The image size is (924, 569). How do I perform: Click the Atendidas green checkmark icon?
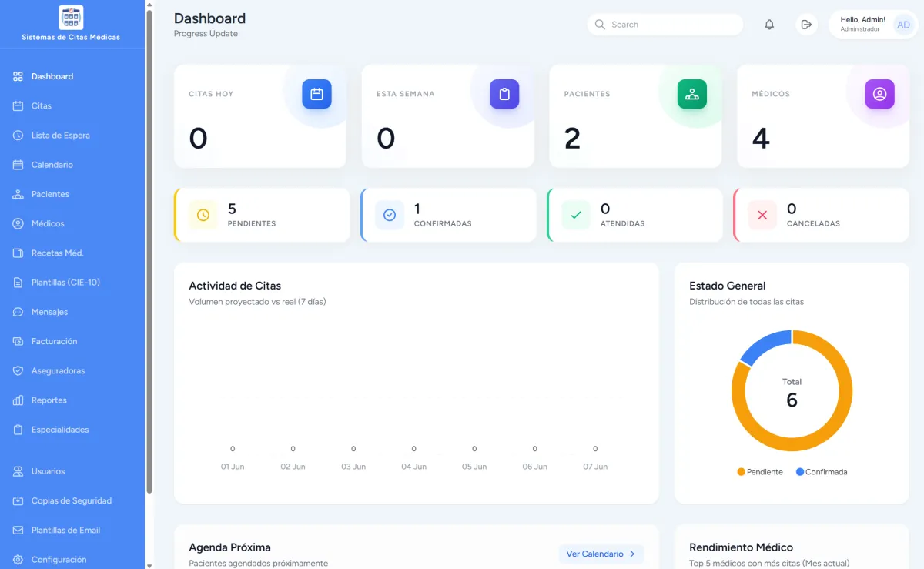[576, 215]
